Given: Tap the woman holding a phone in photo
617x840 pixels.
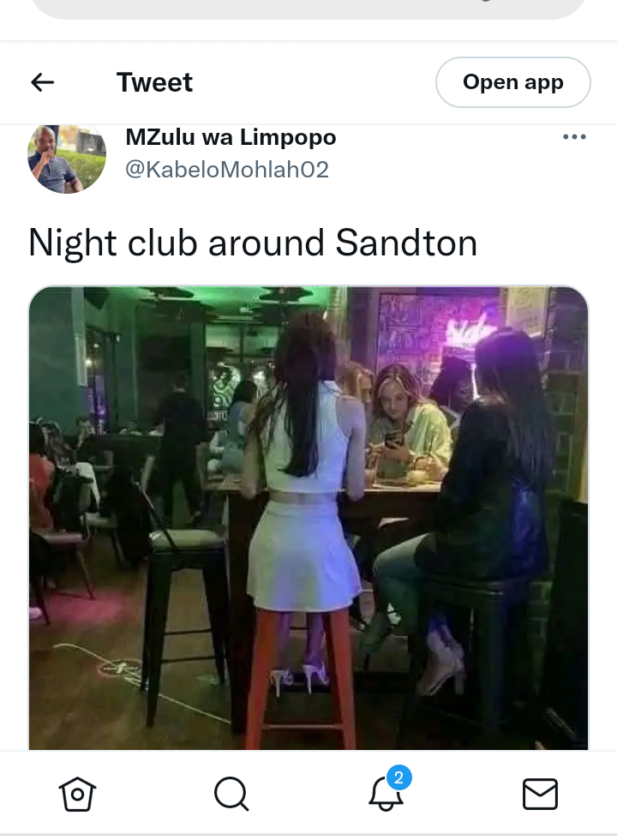Looking at the screenshot, I should click(x=408, y=422).
